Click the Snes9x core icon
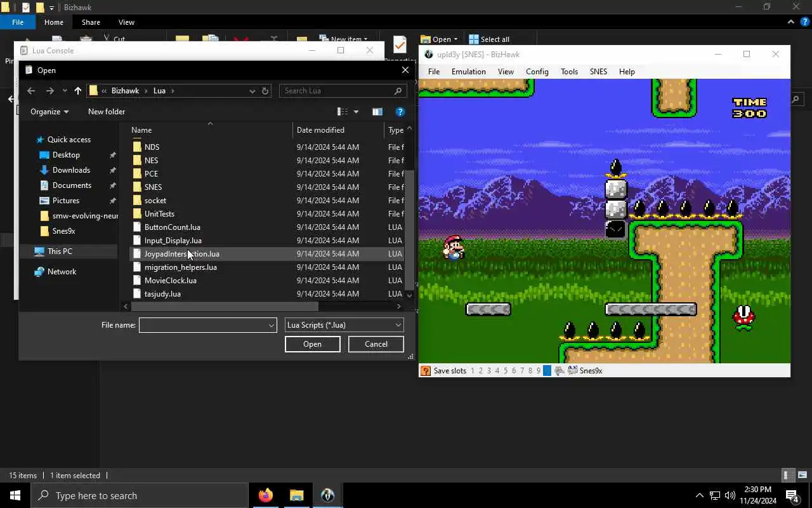812x508 pixels. click(x=572, y=370)
